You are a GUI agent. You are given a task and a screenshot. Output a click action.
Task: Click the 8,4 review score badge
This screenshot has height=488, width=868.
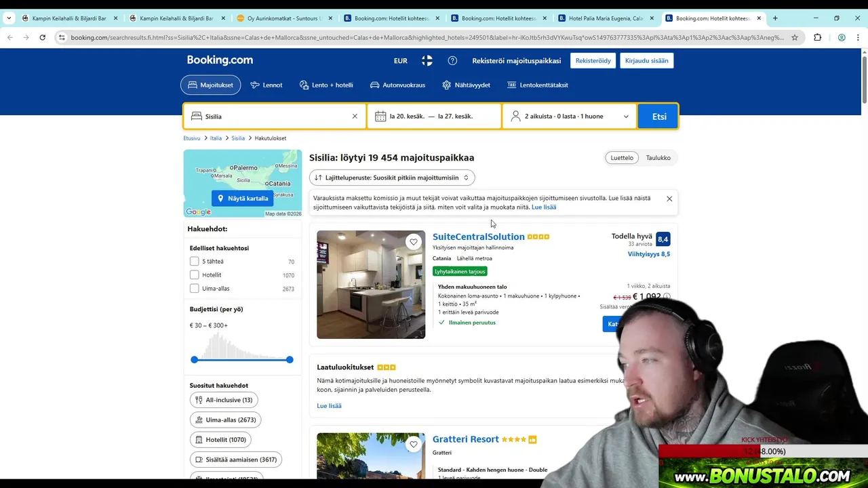coord(663,239)
